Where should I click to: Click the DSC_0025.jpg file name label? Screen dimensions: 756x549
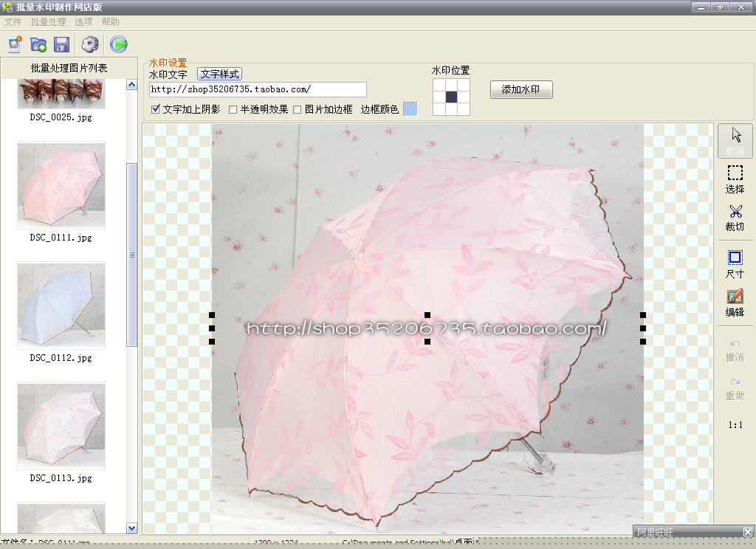[61, 117]
